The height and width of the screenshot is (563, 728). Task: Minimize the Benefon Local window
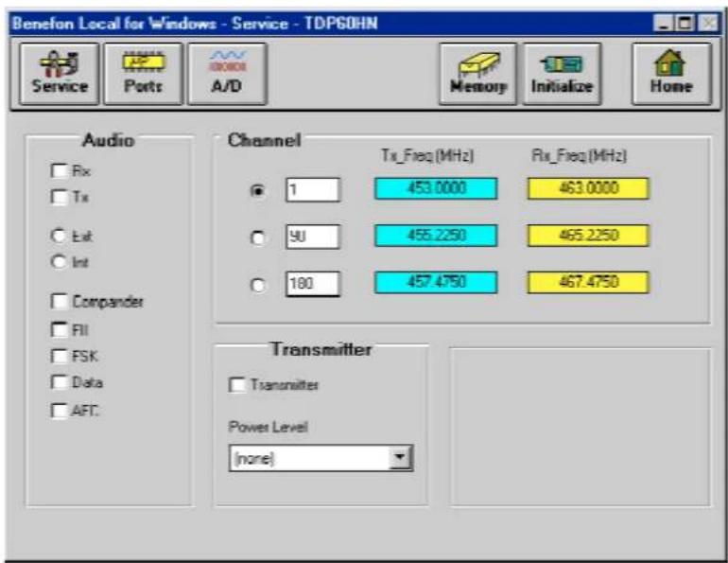pos(664,23)
